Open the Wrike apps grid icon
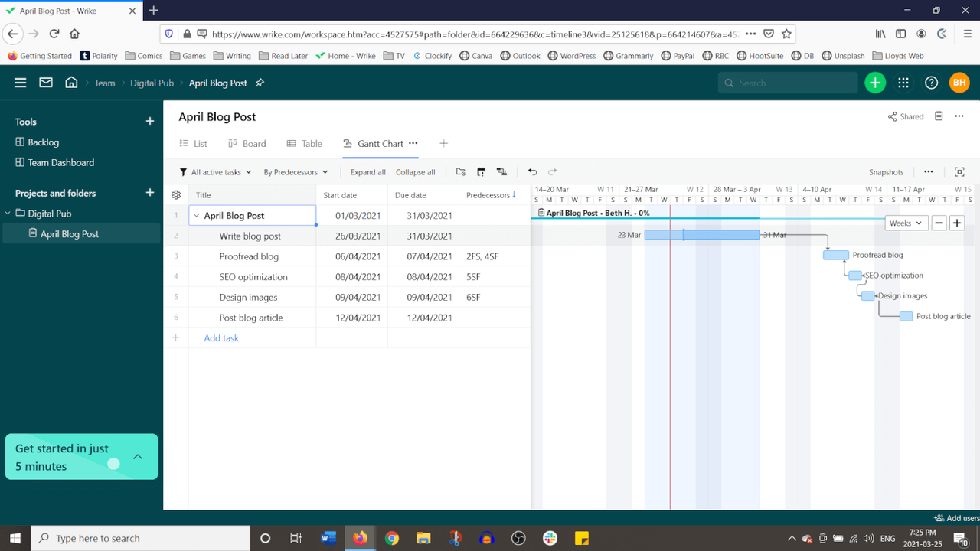This screenshot has width=980, height=551. coord(903,82)
